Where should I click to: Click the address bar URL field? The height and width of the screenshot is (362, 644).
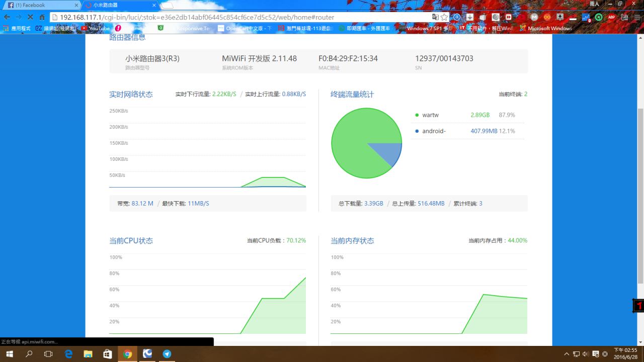tap(242, 17)
